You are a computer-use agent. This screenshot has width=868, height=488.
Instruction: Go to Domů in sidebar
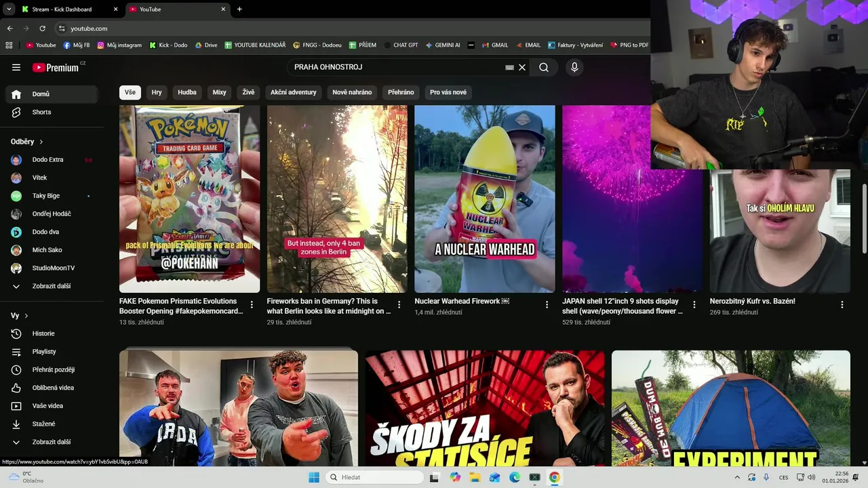pos(52,94)
